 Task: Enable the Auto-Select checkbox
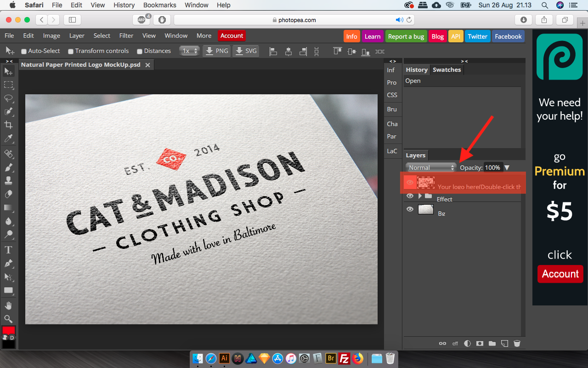(x=24, y=52)
